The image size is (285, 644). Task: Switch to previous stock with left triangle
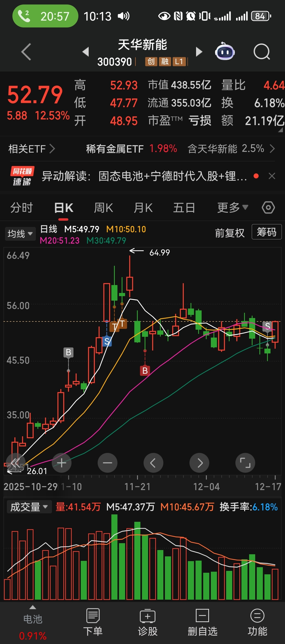[85, 52]
